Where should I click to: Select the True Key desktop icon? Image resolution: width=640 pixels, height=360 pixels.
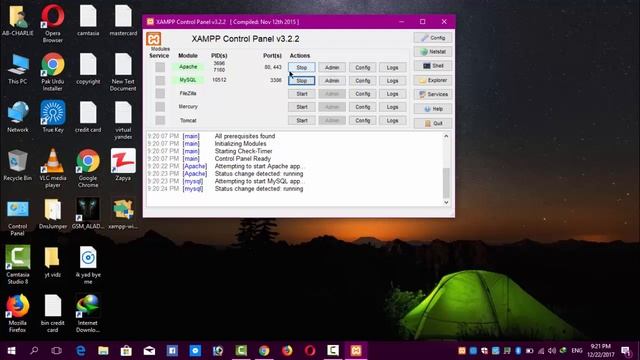[53, 116]
